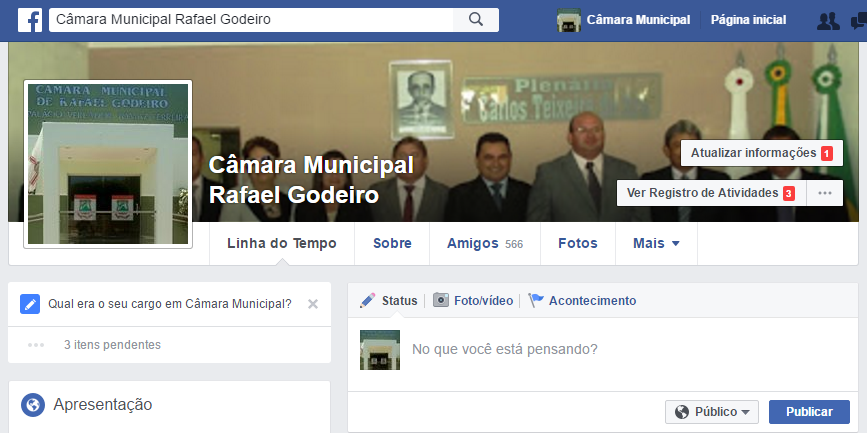
Task: Click red badge on Atualizar informações
Action: [827, 153]
